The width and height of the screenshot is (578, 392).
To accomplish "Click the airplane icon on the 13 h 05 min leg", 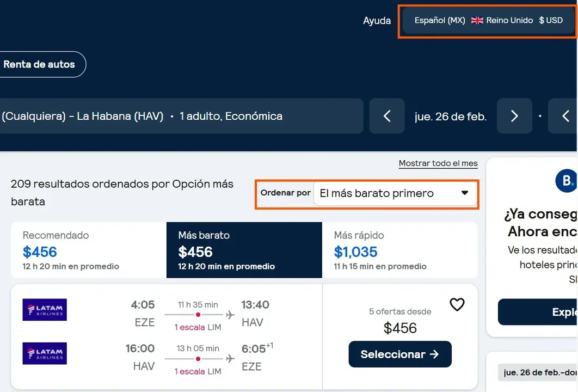I will point(230,358).
